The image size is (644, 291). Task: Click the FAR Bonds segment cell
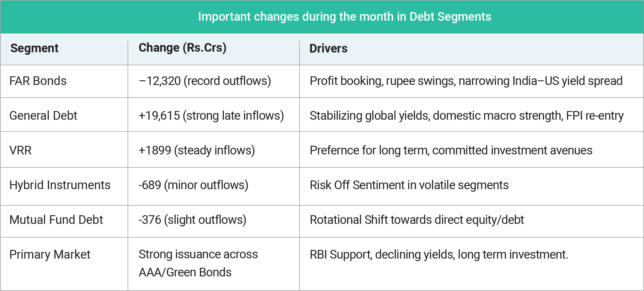38,81
